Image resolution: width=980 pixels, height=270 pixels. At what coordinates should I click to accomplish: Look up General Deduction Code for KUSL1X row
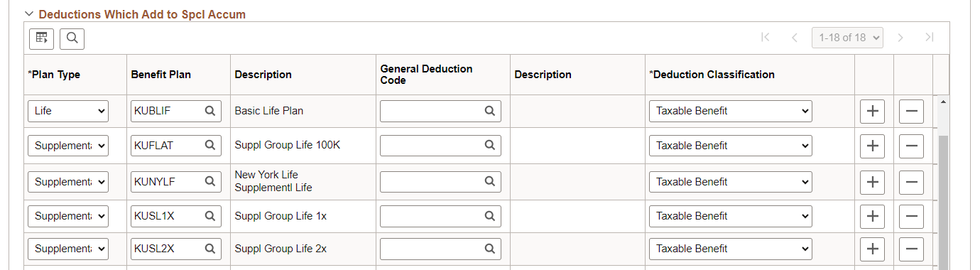[490, 215]
